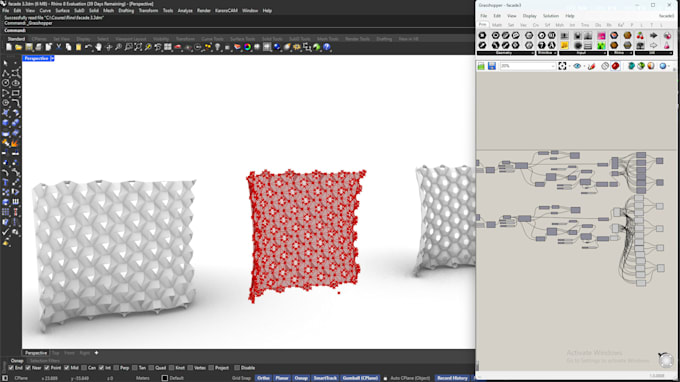Select the Text tool in left sidebar
The height and width of the screenshot is (382, 680).
click(6, 182)
